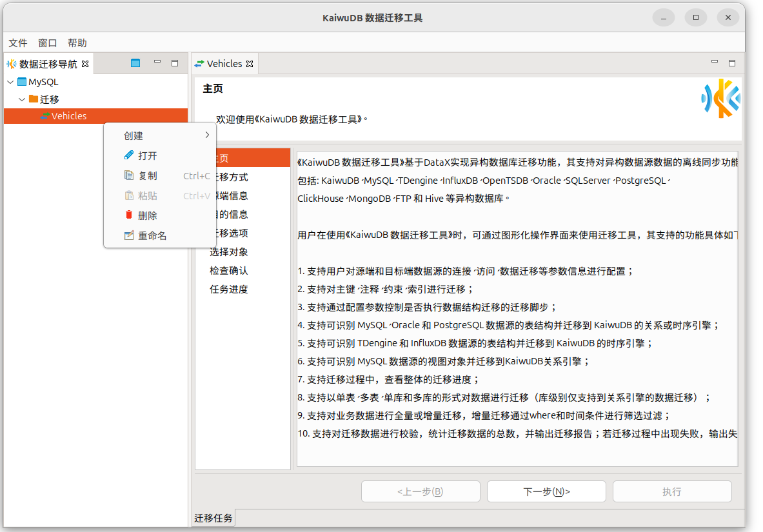Click the blue window icon in navigator toolbar
The width and height of the screenshot is (763, 532).
point(135,63)
